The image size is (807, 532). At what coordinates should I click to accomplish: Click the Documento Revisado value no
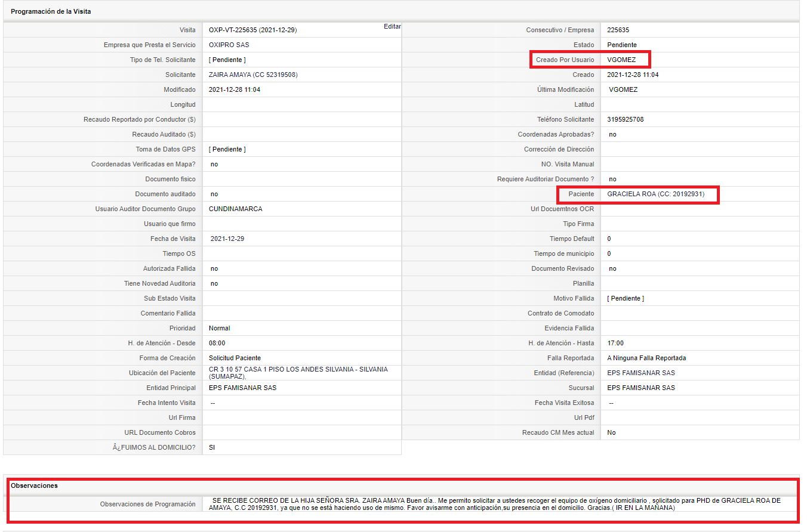[x=612, y=268]
